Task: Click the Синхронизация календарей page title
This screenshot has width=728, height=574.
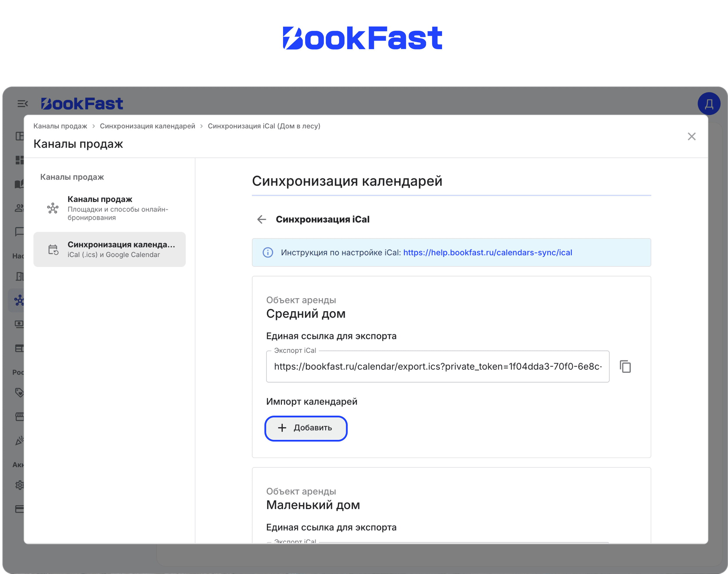Action: 347,181
